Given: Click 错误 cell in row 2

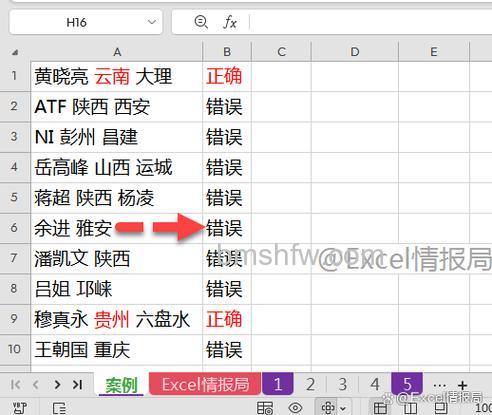Looking at the screenshot, I should click(x=227, y=107).
